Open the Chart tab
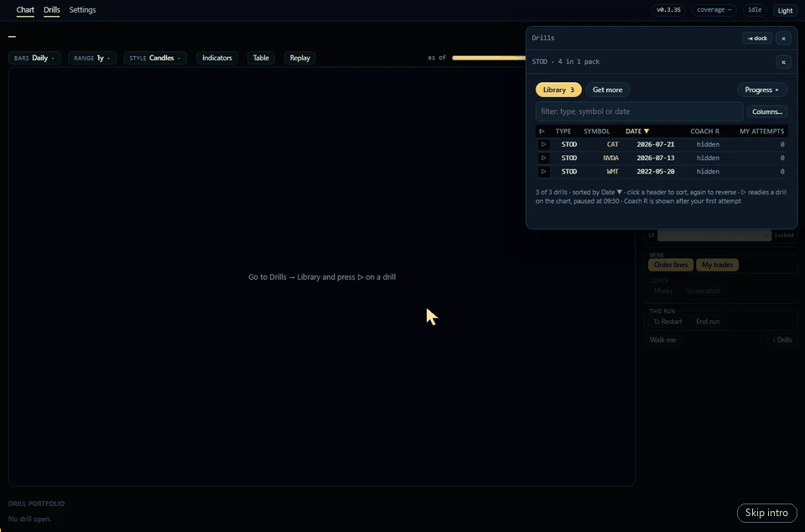 tap(25, 10)
